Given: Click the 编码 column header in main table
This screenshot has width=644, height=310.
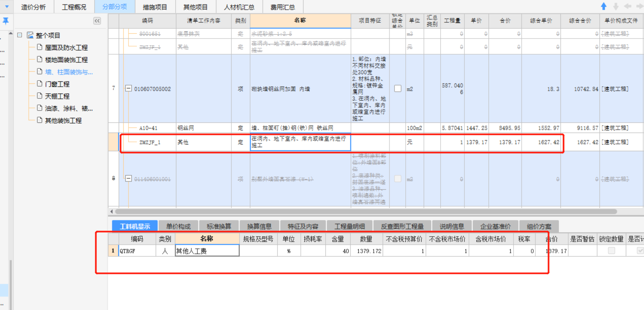Looking at the screenshot, I should point(148,21).
